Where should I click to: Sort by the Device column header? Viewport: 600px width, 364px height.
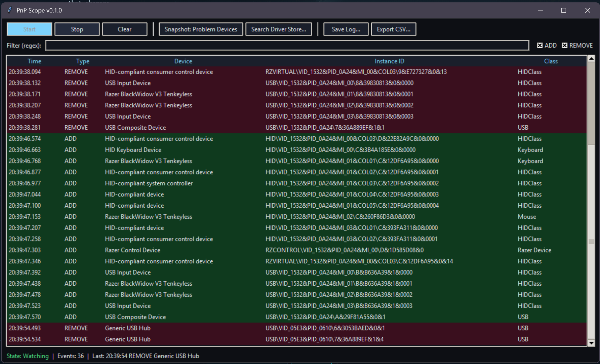point(183,61)
